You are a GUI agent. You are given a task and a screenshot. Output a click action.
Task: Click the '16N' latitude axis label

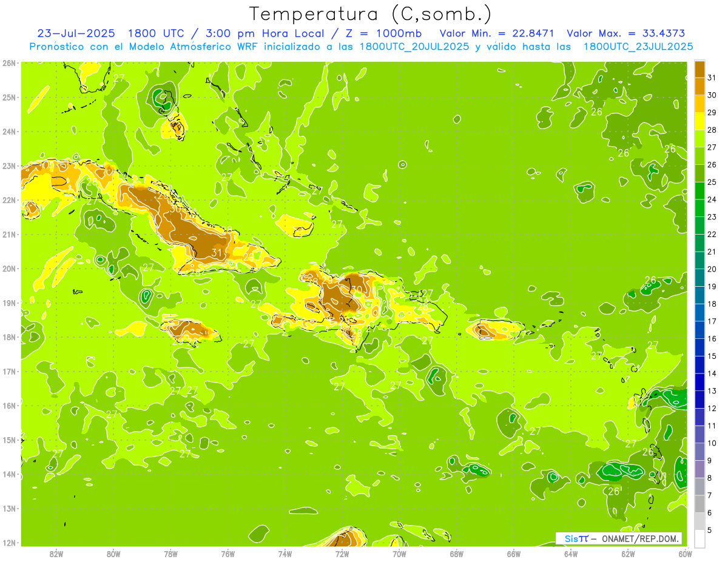pos(9,406)
